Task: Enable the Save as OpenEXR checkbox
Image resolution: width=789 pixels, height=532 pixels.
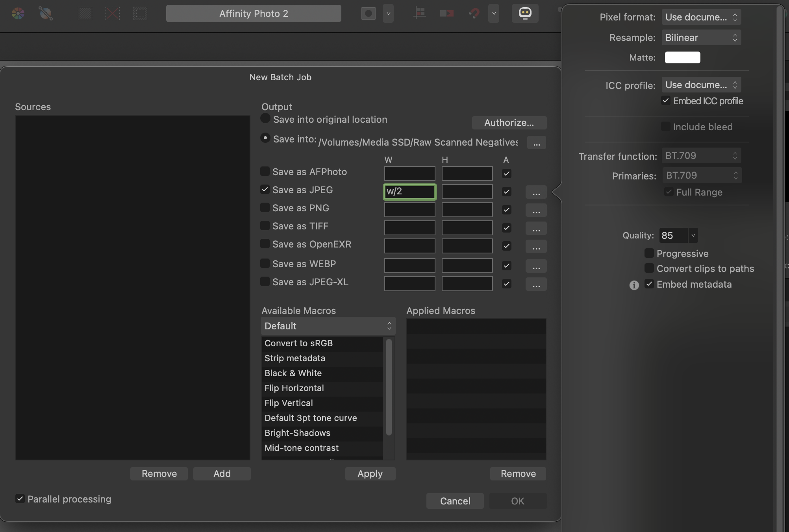Action: point(265,244)
